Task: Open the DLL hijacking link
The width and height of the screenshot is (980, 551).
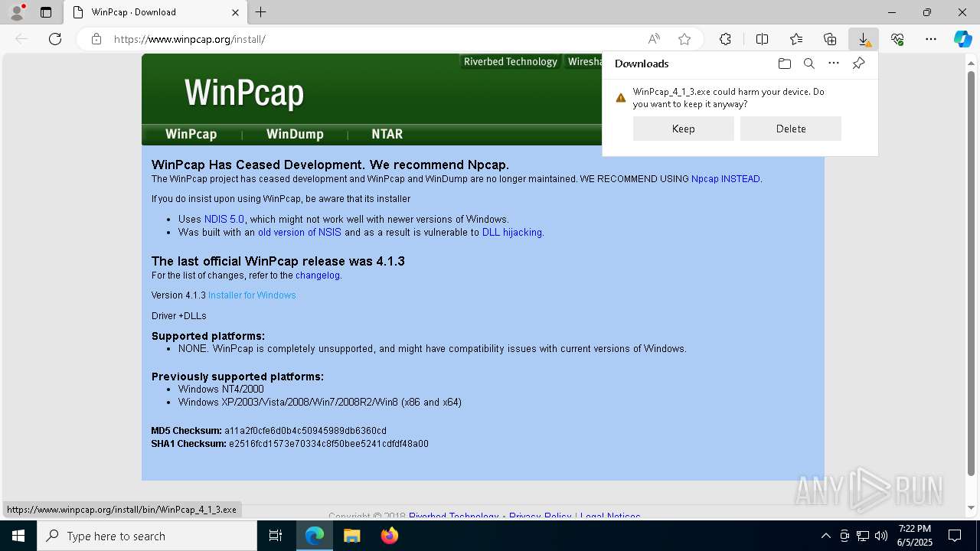Action: coord(512,233)
